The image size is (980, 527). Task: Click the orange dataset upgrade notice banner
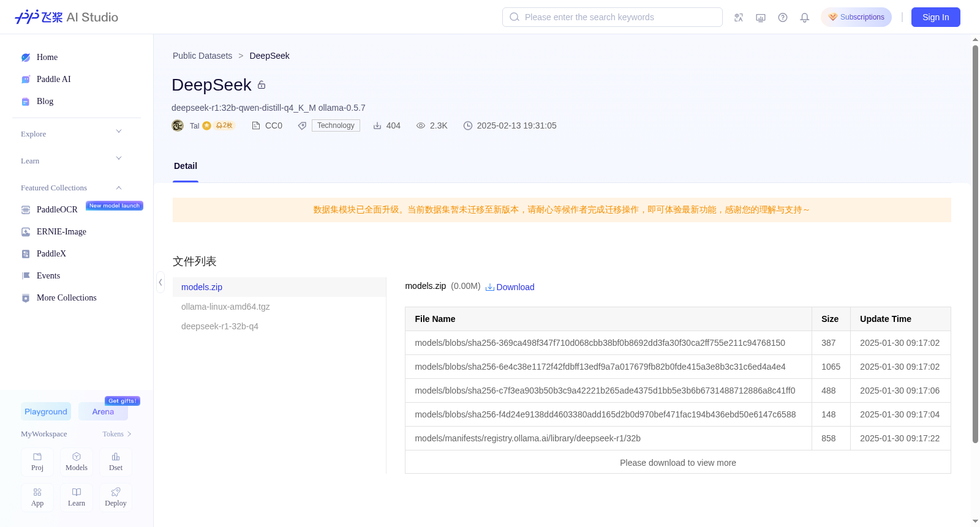(x=562, y=210)
